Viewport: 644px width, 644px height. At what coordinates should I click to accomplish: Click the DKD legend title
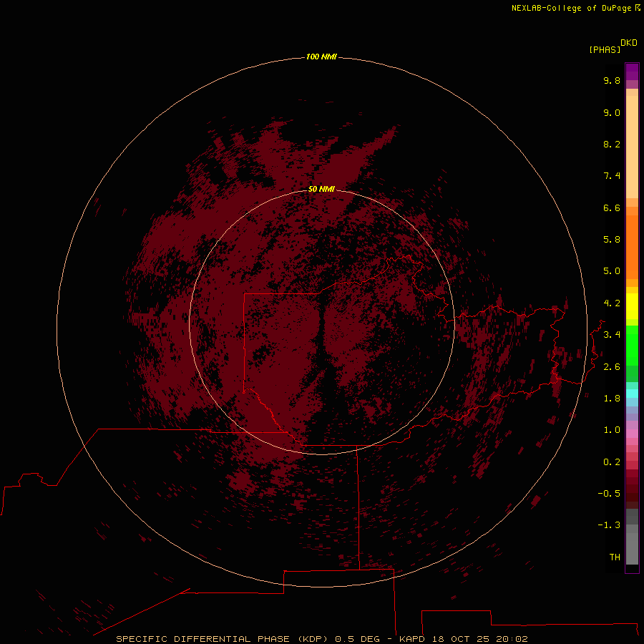pos(628,43)
